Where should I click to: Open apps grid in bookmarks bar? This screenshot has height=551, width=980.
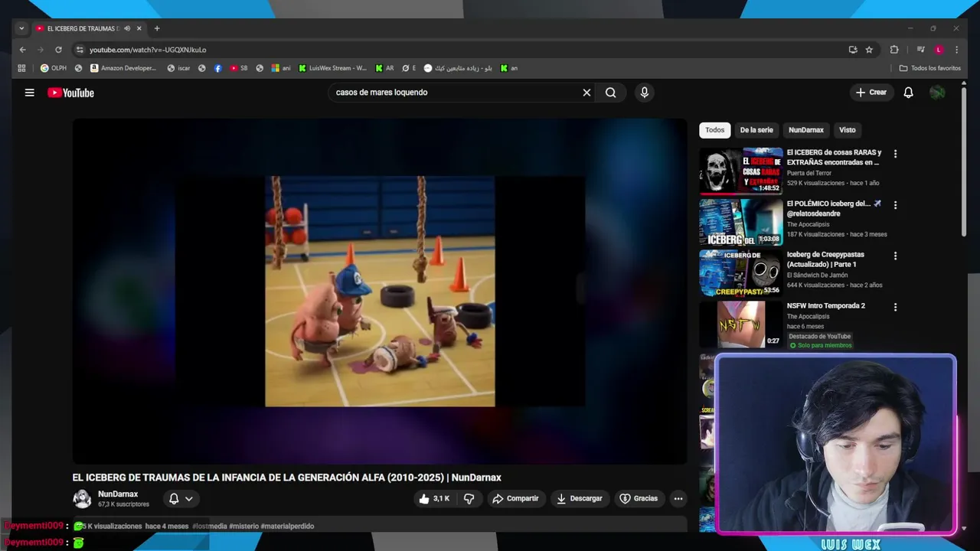tap(21, 68)
